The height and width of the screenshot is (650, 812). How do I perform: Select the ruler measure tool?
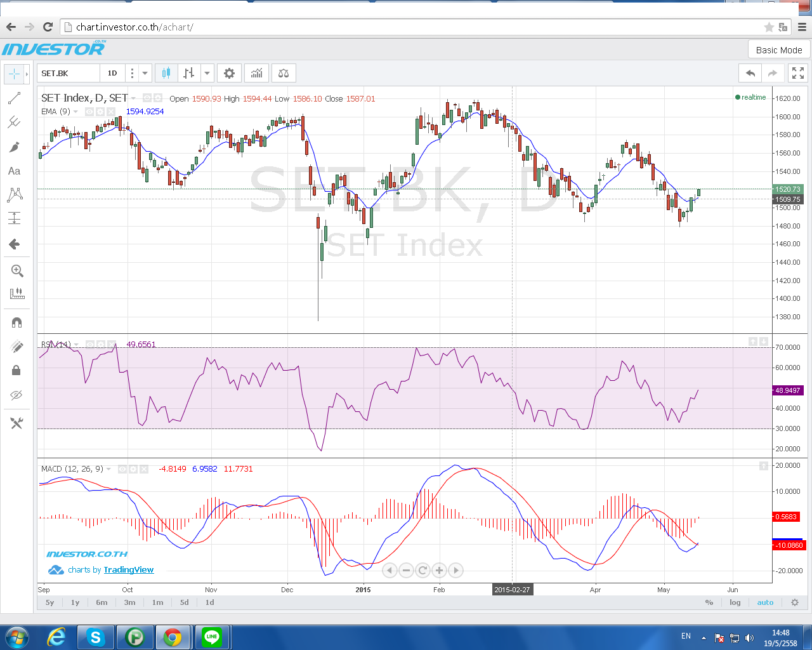[17, 294]
